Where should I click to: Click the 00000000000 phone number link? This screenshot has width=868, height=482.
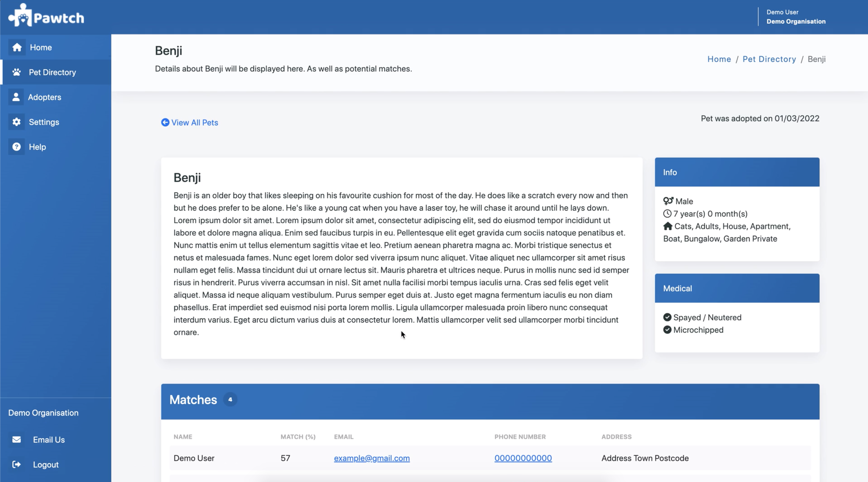(x=523, y=458)
